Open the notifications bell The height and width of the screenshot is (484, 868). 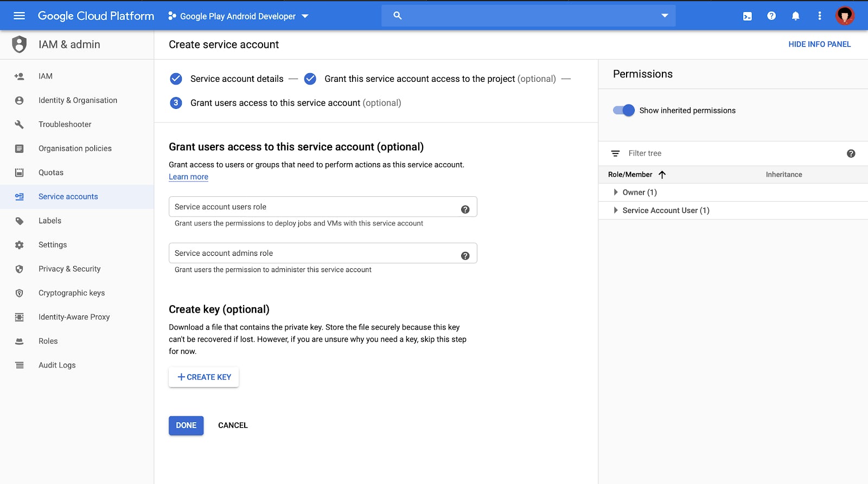795,16
